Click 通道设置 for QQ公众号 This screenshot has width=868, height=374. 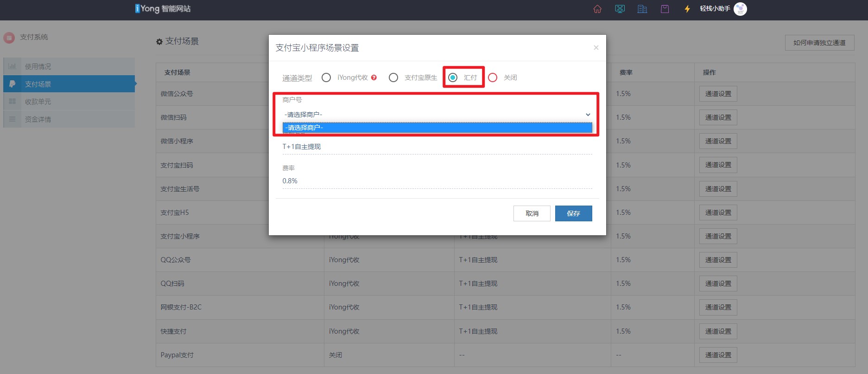click(x=718, y=260)
